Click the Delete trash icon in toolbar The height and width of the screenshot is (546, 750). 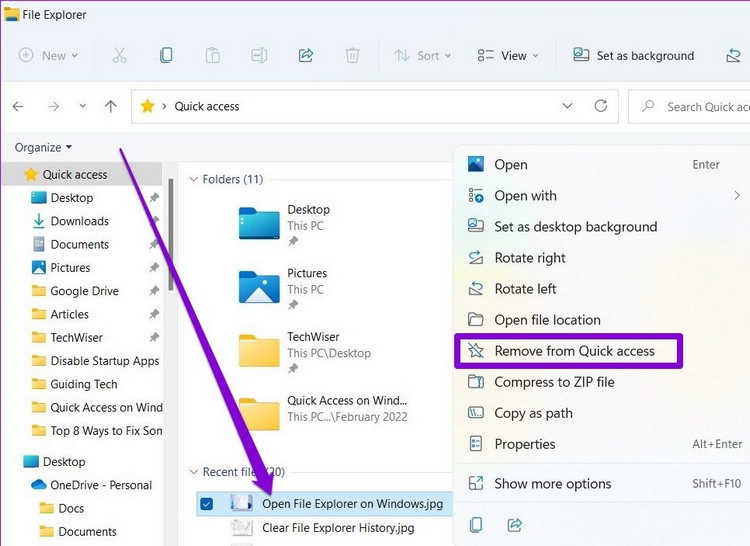coord(353,55)
